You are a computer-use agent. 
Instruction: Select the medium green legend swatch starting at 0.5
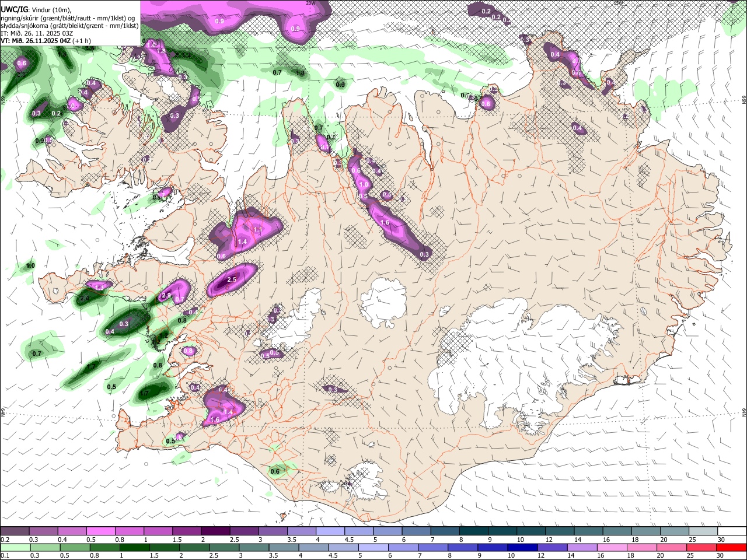[x=74, y=547]
